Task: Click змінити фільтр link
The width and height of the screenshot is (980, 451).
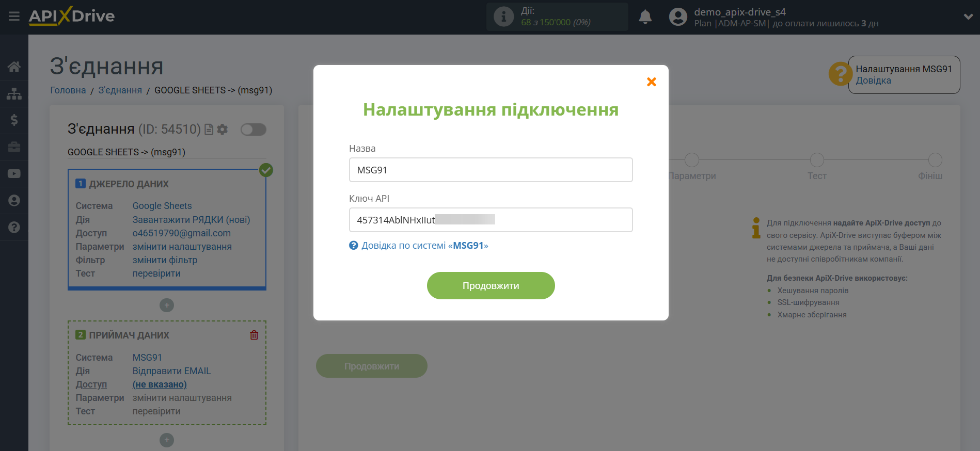Action: click(x=165, y=260)
